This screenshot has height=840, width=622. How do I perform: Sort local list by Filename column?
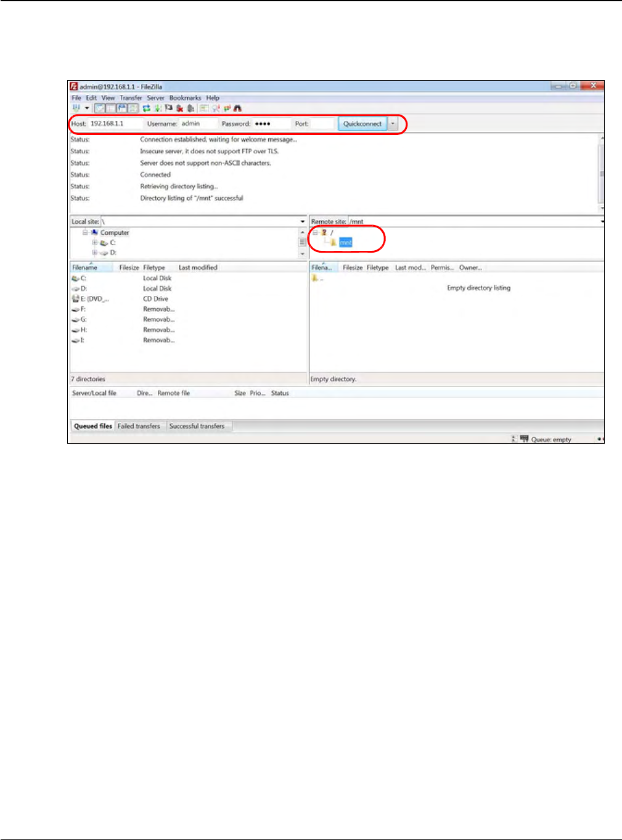[x=91, y=267]
